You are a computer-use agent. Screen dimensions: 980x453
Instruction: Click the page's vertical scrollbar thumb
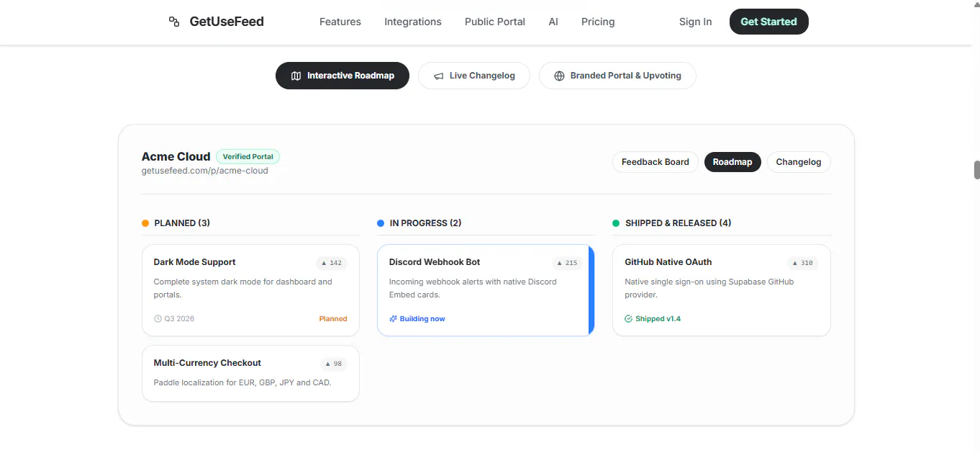(x=976, y=170)
